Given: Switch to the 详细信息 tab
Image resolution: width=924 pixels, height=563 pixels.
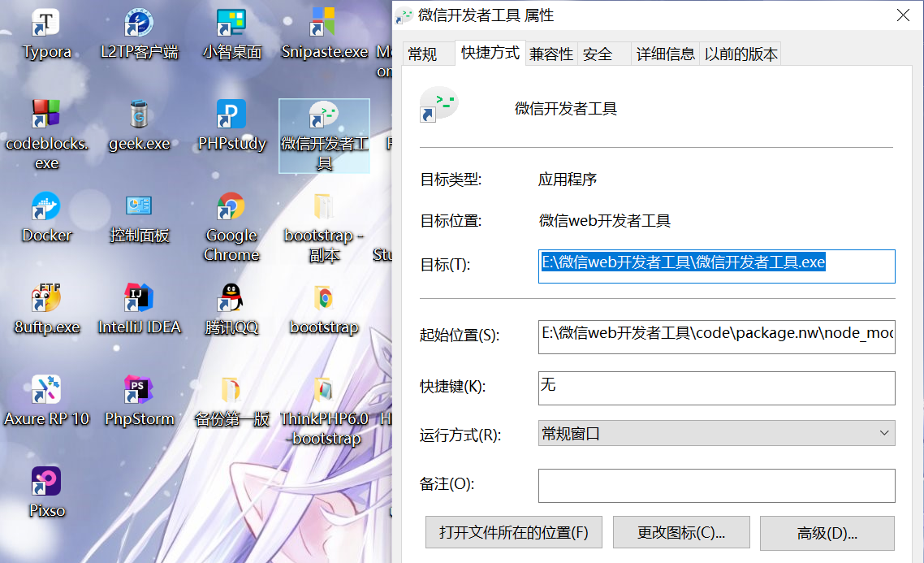Looking at the screenshot, I should click(x=665, y=53).
